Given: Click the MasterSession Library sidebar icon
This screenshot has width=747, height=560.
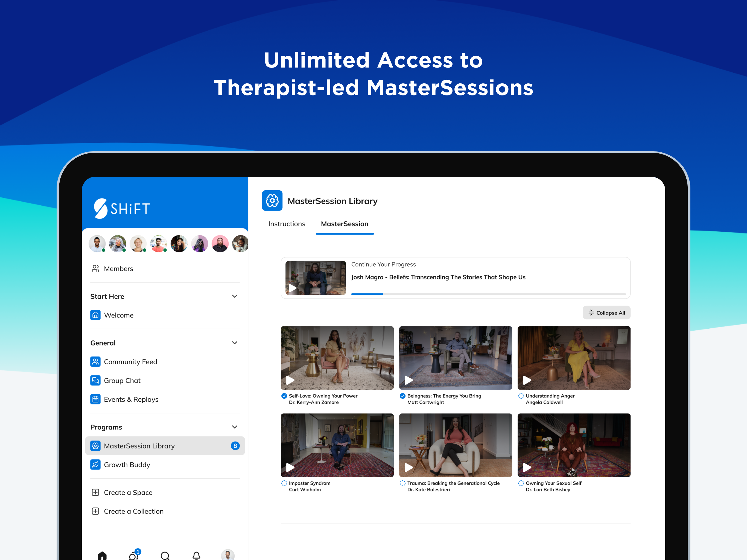Looking at the screenshot, I should coord(96,446).
